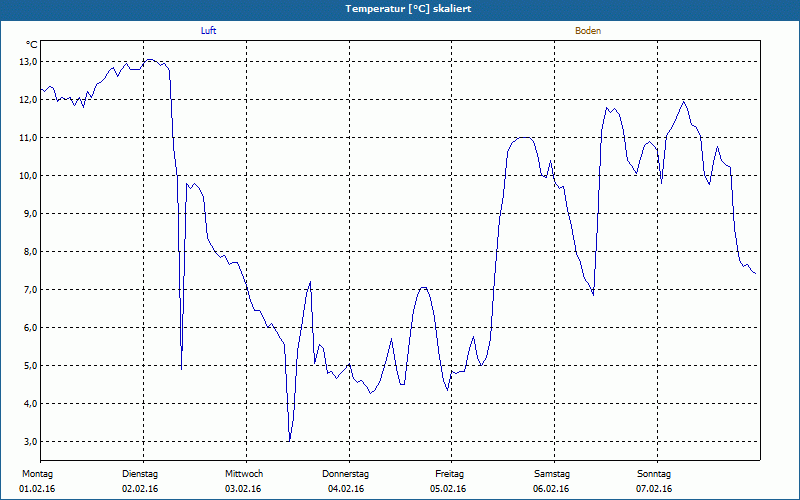The height and width of the screenshot is (500, 800).
Task: Click the chart title 'Temperatur [°C] skaliert'
Action: [x=408, y=9]
